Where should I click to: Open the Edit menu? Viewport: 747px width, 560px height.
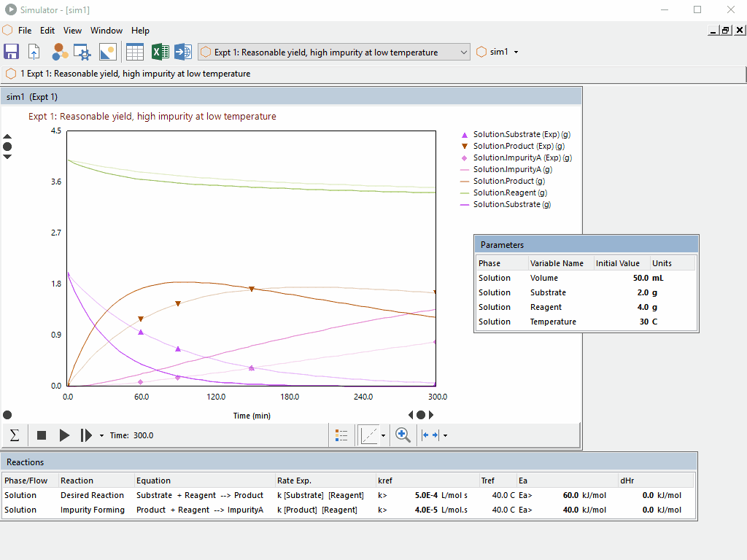coord(47,31)
